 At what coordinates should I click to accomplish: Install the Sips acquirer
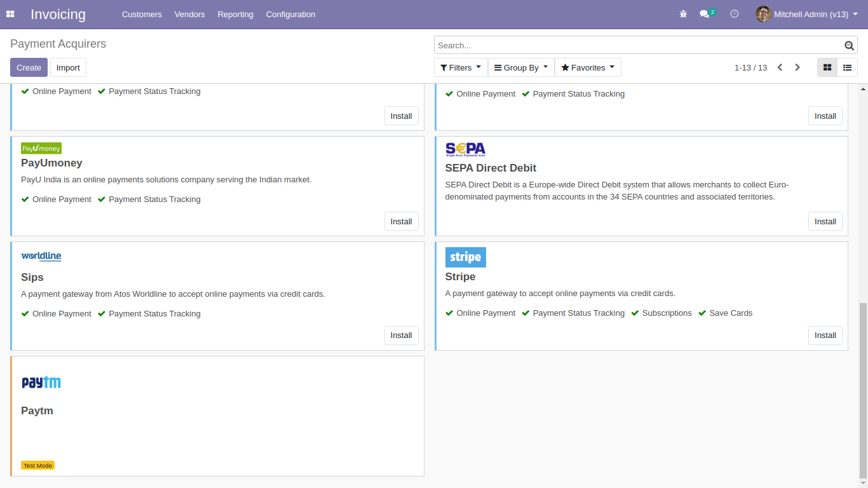[x=401, y=335]
